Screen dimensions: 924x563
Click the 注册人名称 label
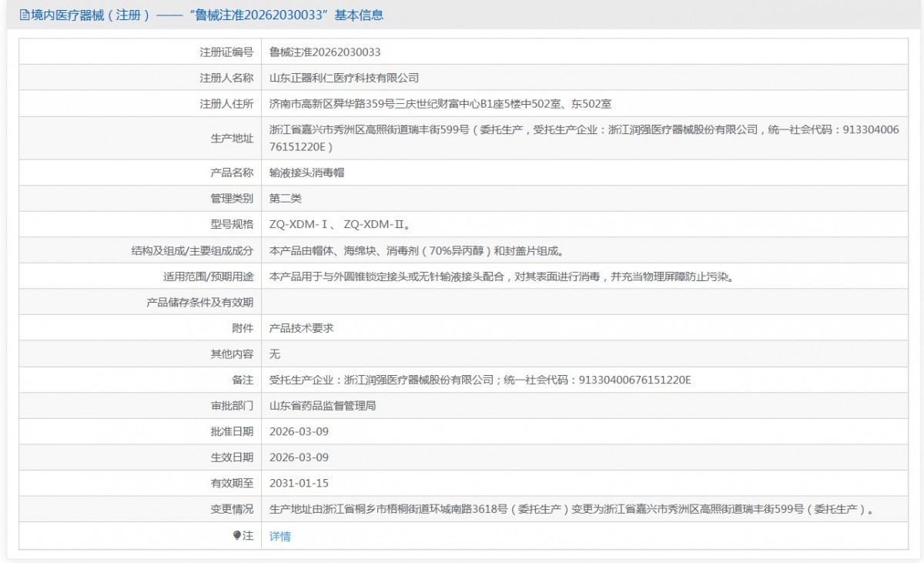coord(226,78)
